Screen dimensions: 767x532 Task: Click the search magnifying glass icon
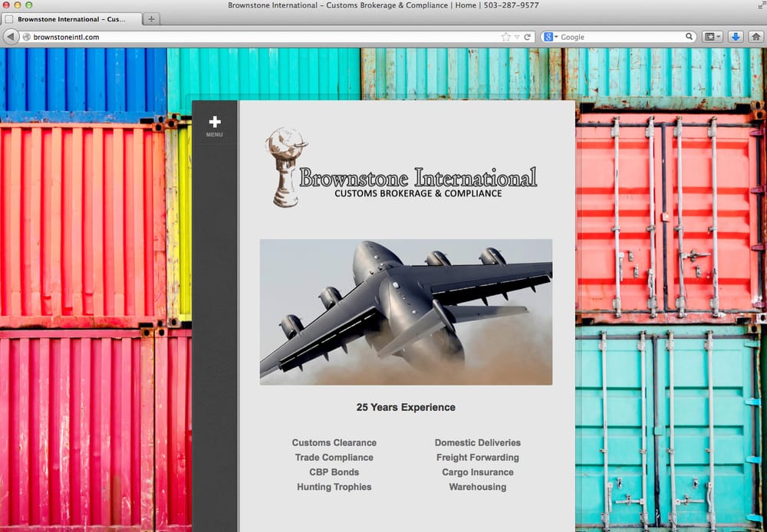(690, 37)
